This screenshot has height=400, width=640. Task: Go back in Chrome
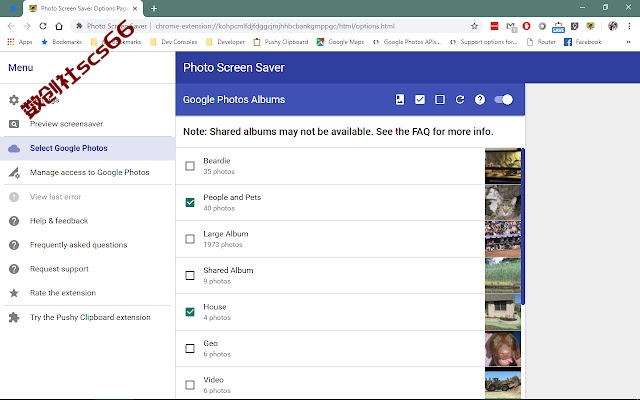point(11,26)
